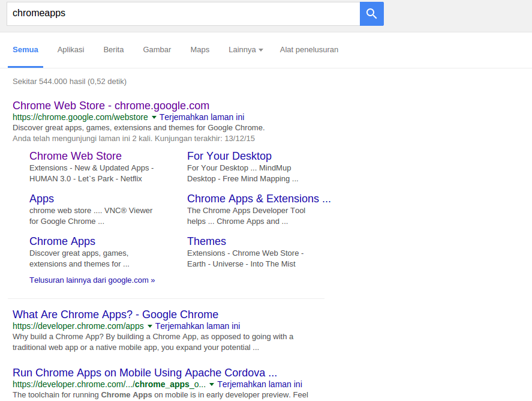Open the Apps sitelink
532x401 pixels.
(x=41, y=199)
